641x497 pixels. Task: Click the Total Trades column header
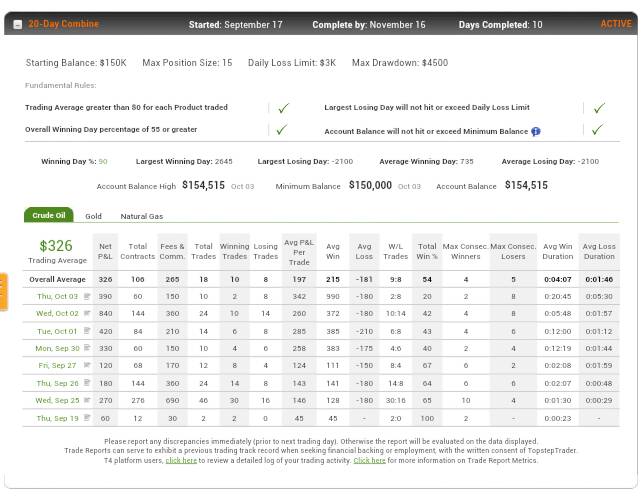coord(203,251)
